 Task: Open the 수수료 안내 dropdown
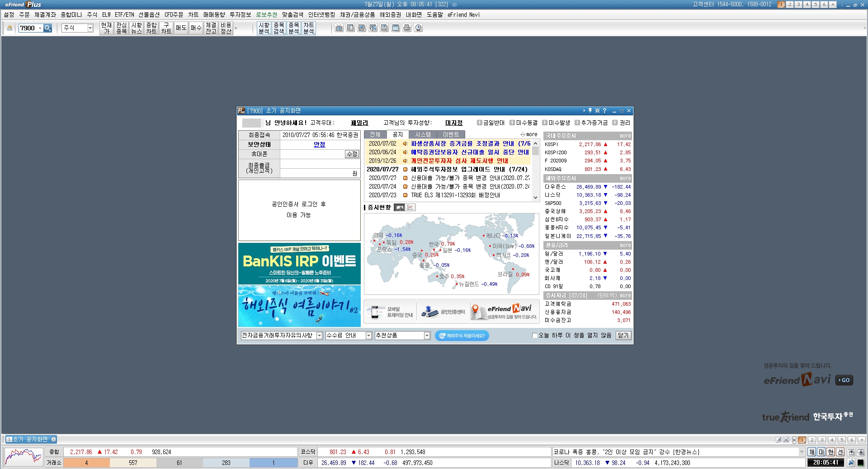point(368,336)
